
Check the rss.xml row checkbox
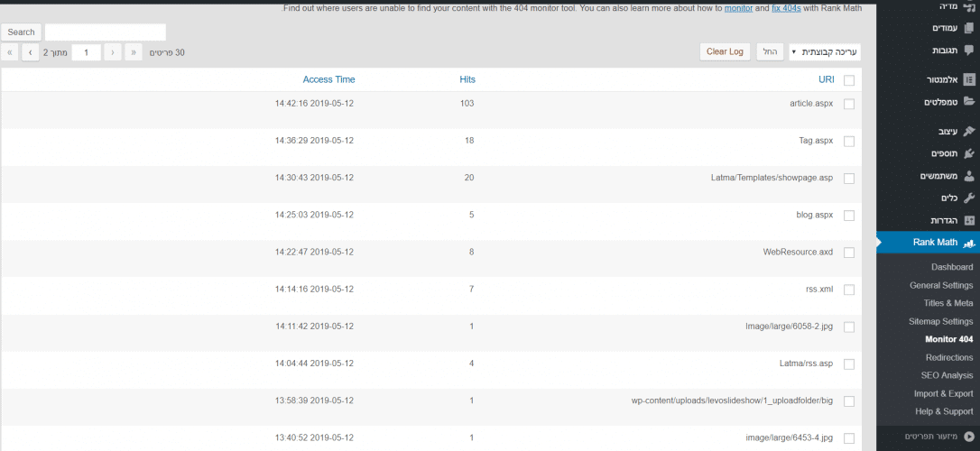[849, 290]
